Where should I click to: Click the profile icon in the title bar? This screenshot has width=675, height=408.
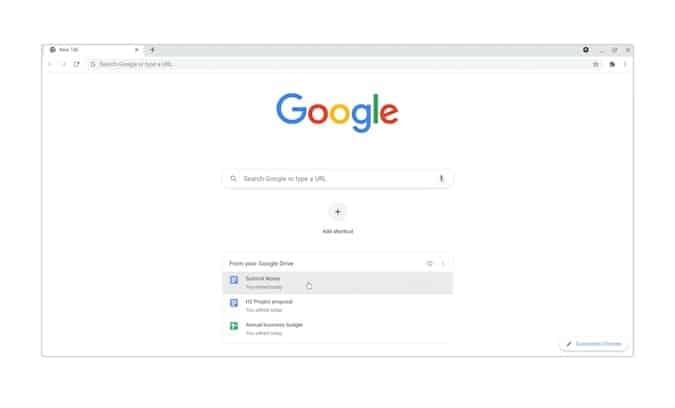[586, 50]
